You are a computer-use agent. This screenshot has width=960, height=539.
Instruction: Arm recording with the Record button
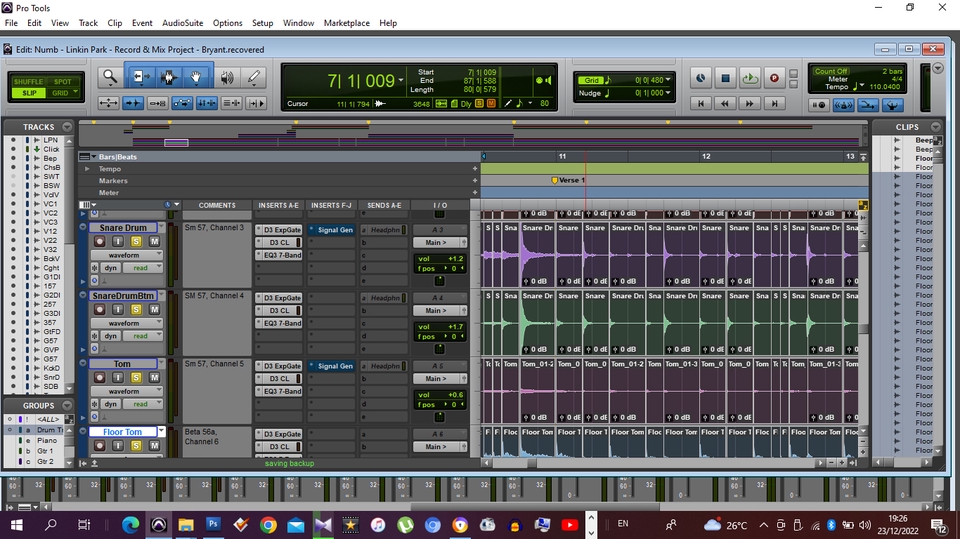pyautogui.click(x=774, y=78)
